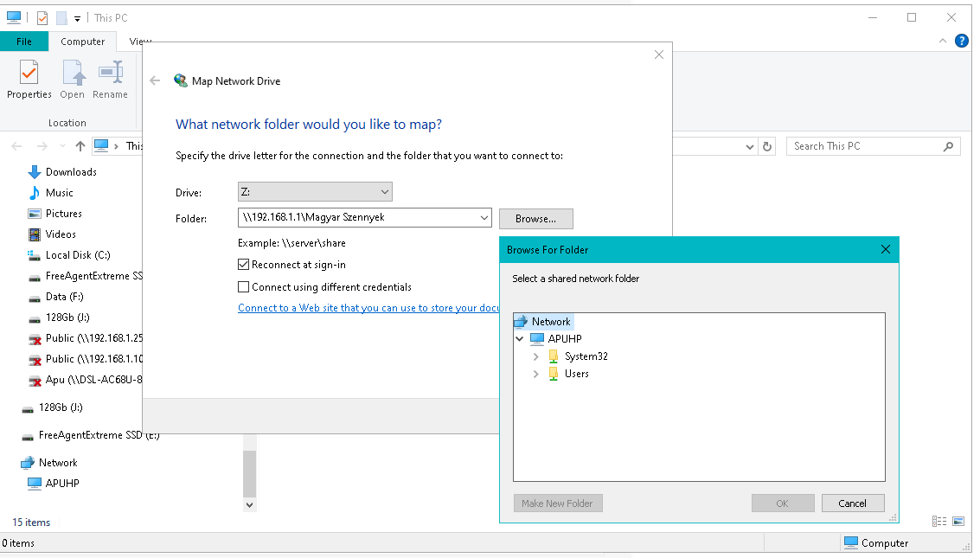
Task: Click inside the Search This PC field
Action: coord(865,145)
